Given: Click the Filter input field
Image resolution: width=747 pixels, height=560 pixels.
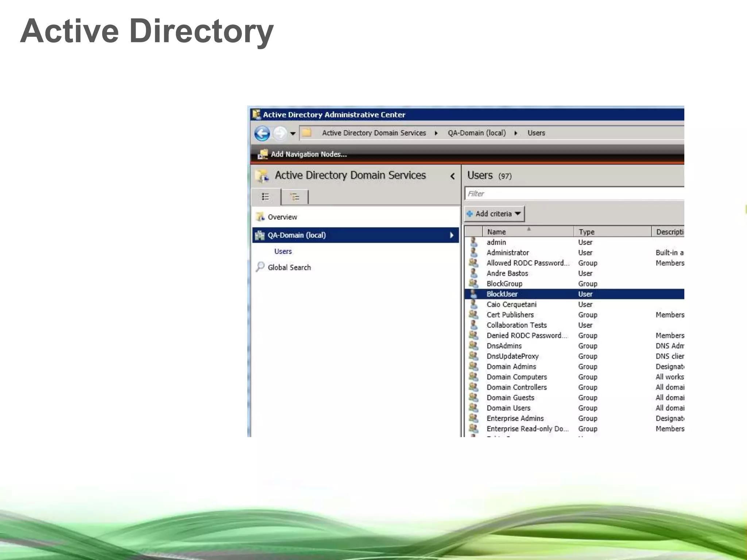Looking at the screenshot, I should tap(574, 194).
